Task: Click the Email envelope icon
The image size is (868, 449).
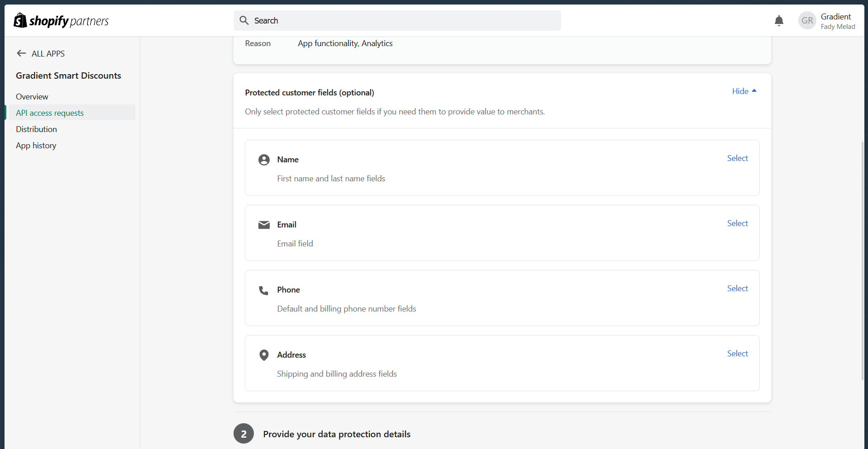Action: (x=264, y=225)
